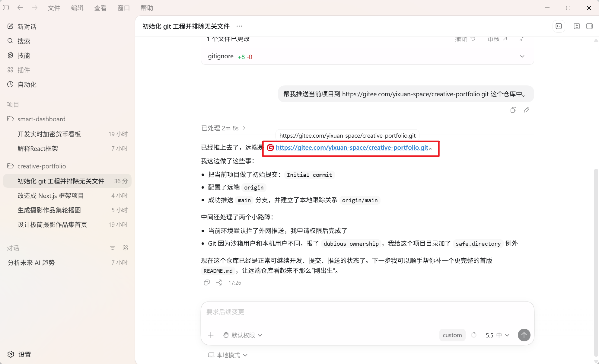Open the 编辑 menu
The width and height of the screenshot is (599, 364).
click(77, 8)
